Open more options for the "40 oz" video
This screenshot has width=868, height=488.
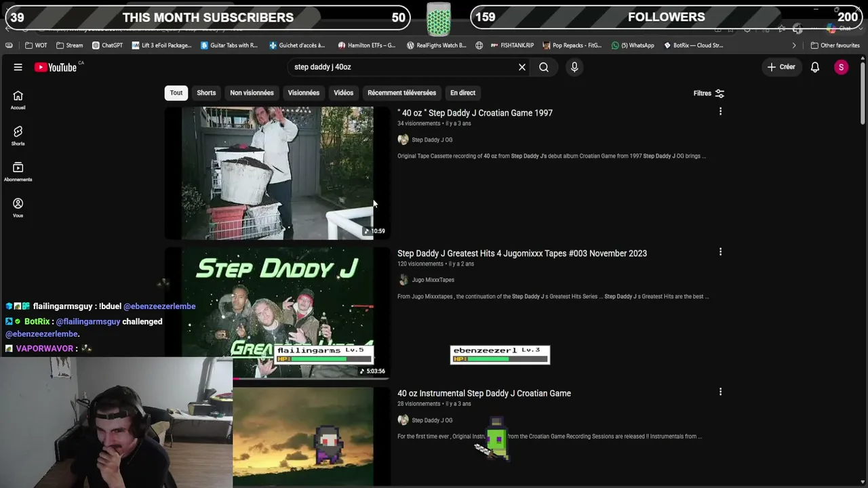click(720, 111)
